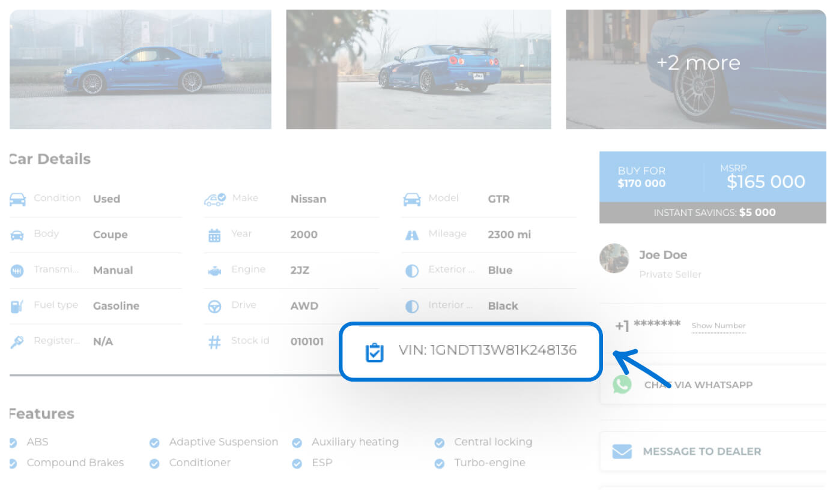Open the '+2 more' photos thumbnail
Image resolution: width=836 pixels, height=504 pixels.
coord(697,69)
